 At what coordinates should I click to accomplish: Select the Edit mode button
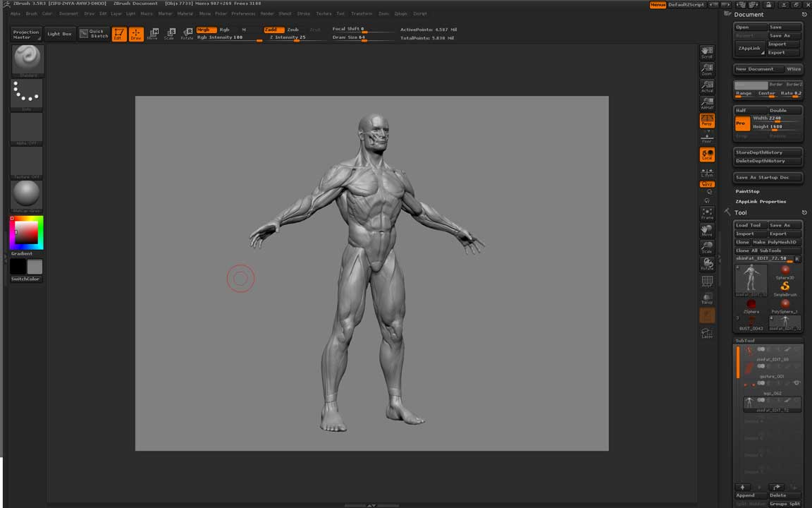click(x=119, y=34)
